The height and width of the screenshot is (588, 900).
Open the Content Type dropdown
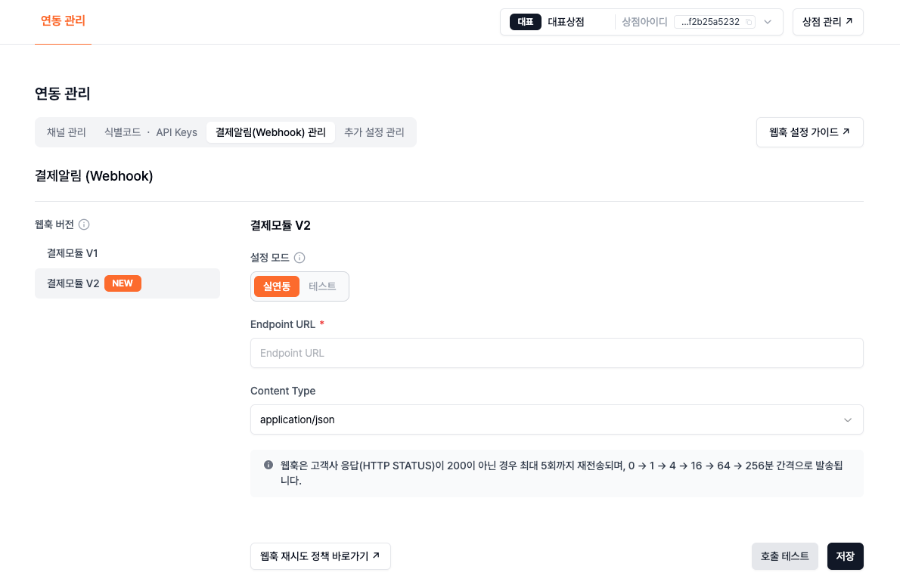[557, 419]
